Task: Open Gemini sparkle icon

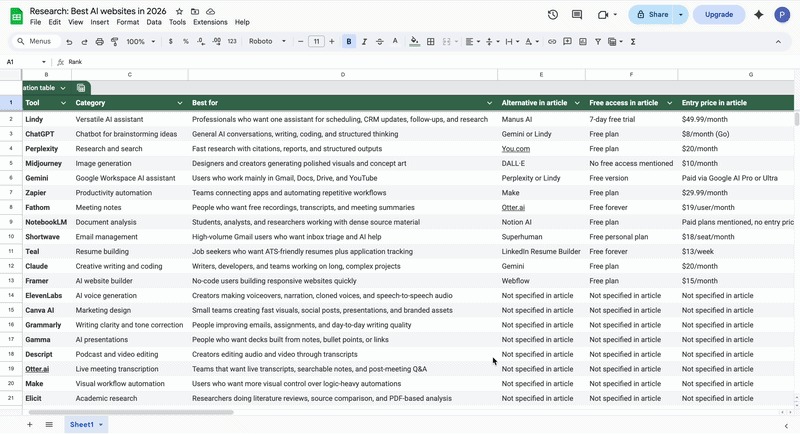Action: tap(759, 15)
